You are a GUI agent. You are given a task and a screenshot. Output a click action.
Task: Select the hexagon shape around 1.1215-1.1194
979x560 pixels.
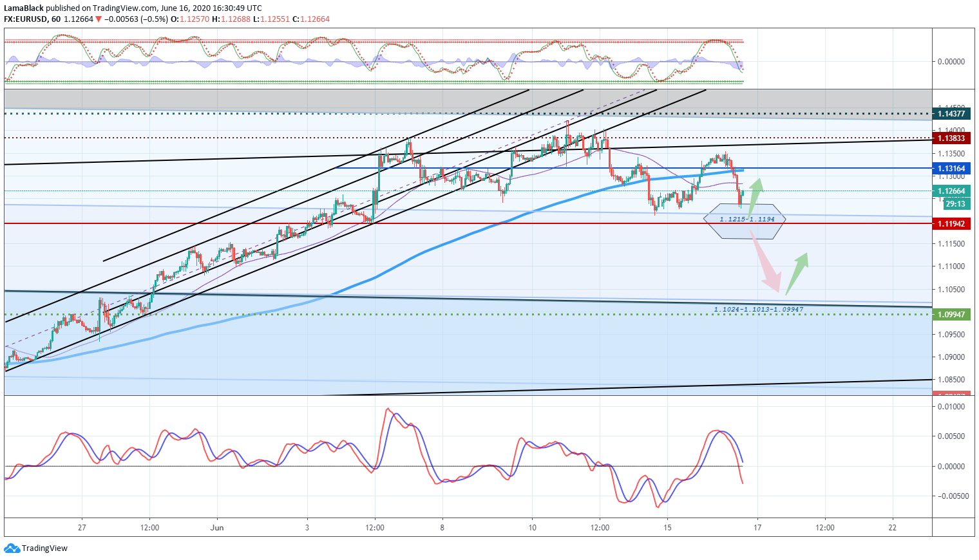[x=745, y=221]
